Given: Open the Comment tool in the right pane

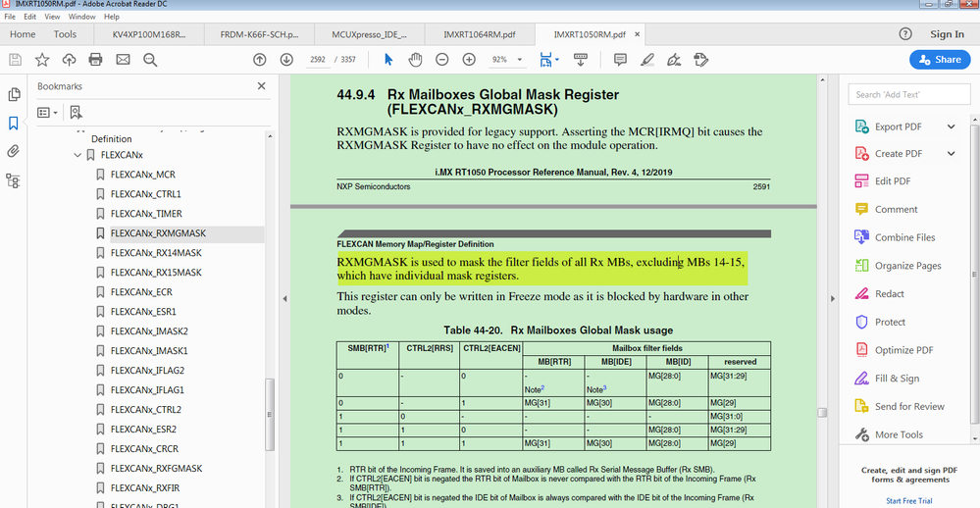Looking at the screenshot, I should 896,209.
